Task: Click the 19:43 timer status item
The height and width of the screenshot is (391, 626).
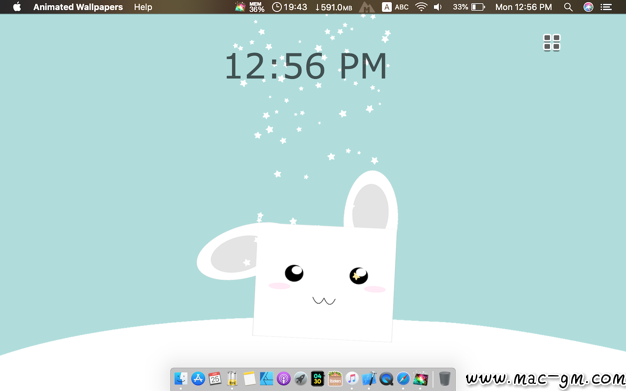Action: pyautogui.click(x=289, y=7)
